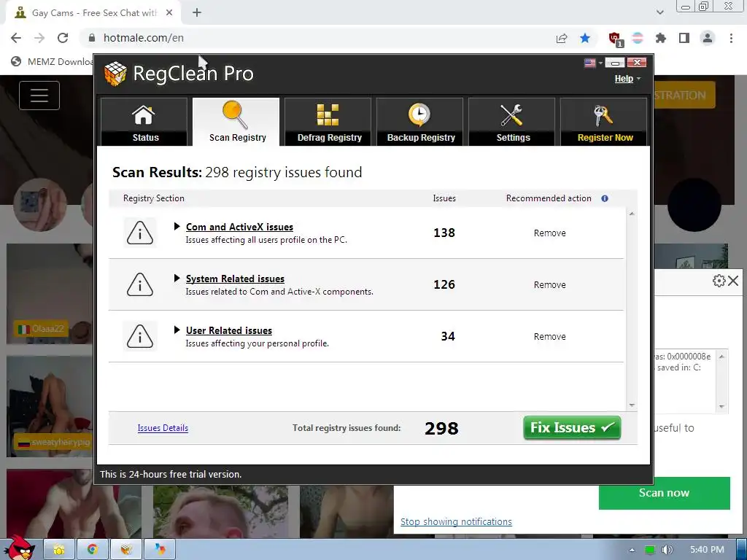Open a new Chrome tab with plus button
The height and width of the screenshot is (560, 747).
coord(197,13)
